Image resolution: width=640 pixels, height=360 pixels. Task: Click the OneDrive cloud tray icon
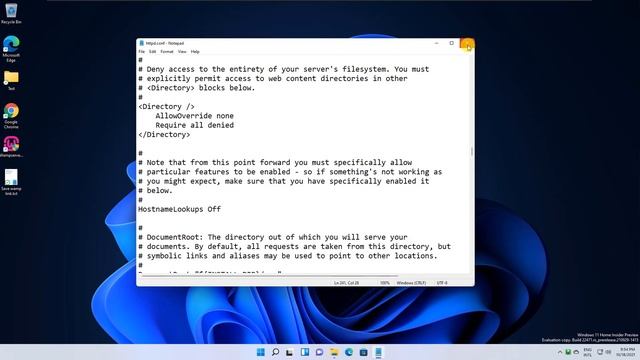click(576, 352)
